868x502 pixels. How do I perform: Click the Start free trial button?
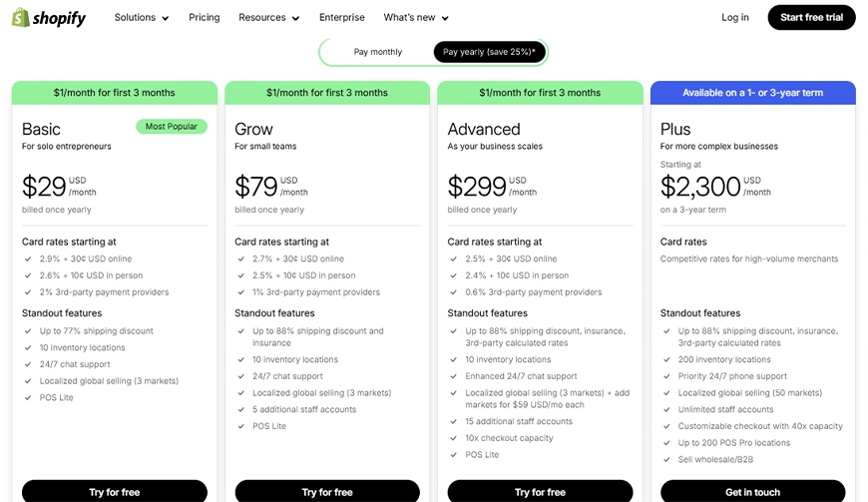811,18
